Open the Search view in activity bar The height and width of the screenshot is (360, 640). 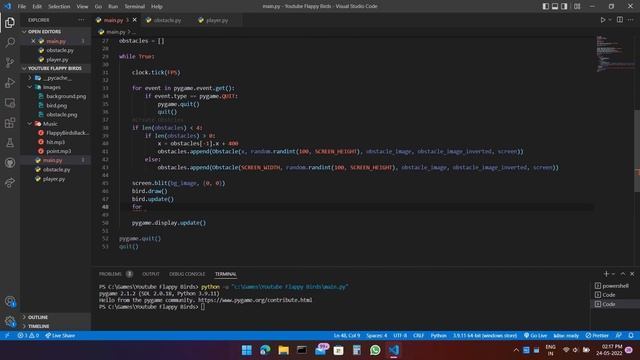(x=10, y=42)
